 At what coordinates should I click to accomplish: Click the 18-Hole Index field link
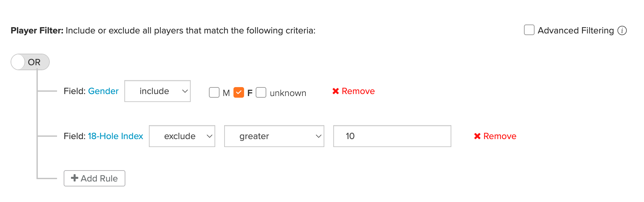pyautogui.click(x=115, y=136)
